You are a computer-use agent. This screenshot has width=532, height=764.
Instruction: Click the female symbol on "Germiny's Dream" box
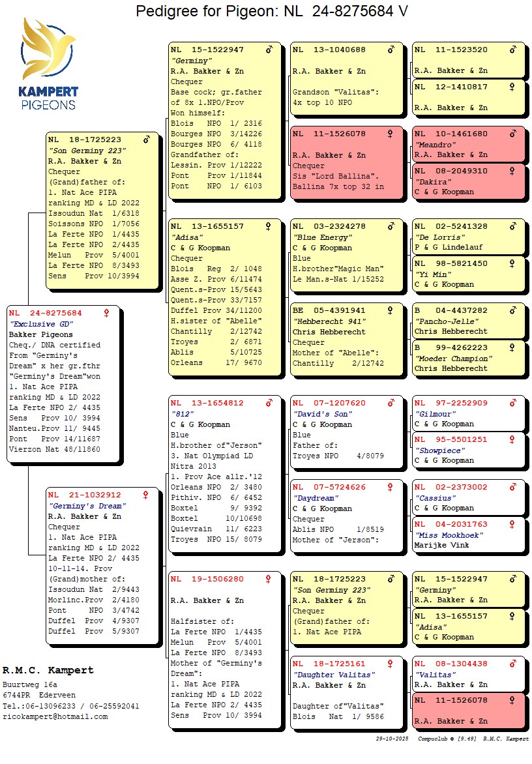pyautogui.click(x=146, y=495)
